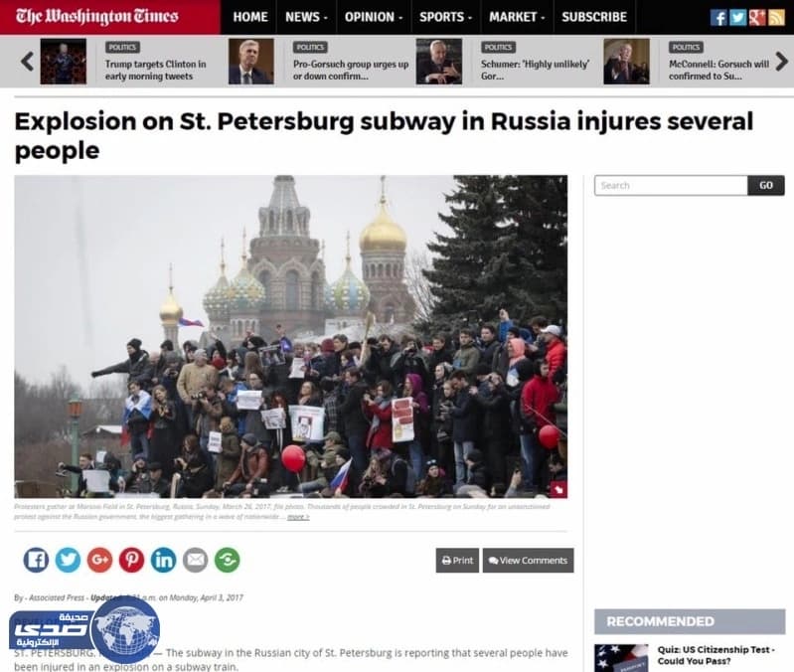
Task: Click the Print button
Action: [x=457, y=560]
